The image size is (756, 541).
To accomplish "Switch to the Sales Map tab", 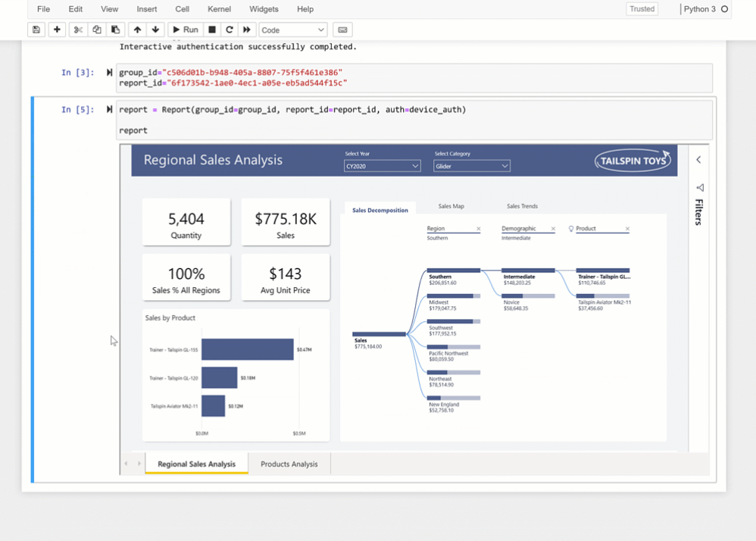I will click(451, 206).
